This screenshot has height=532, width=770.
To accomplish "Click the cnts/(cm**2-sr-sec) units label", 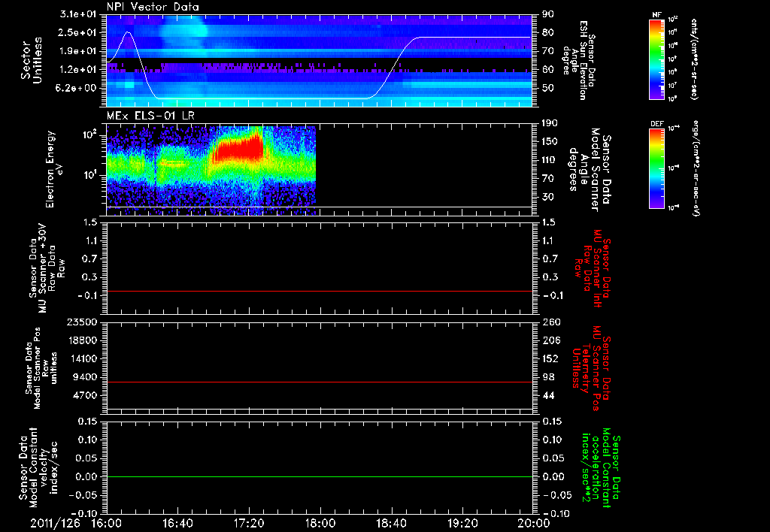I will click(x=694, y=59).
